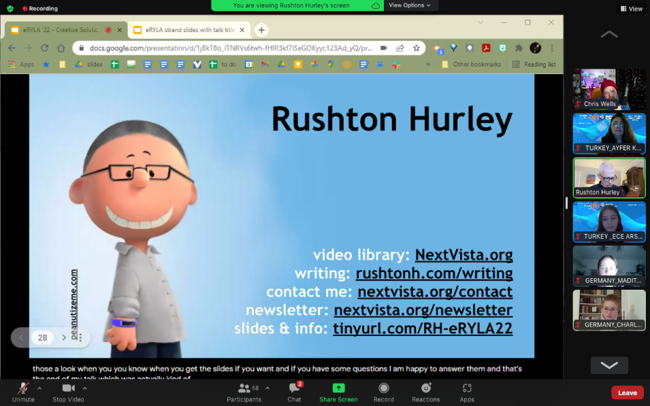Open the Chrome extensions puzzle icon

tap(519, 48)
